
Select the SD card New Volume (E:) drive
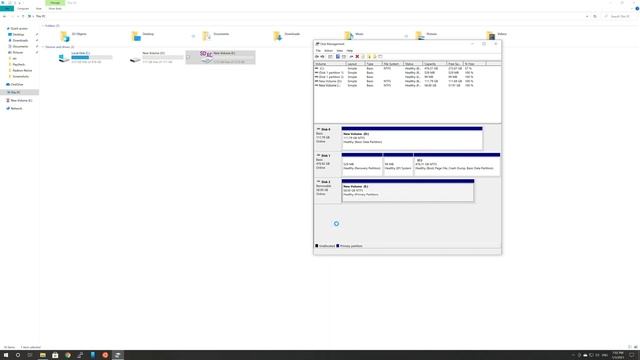221,57
